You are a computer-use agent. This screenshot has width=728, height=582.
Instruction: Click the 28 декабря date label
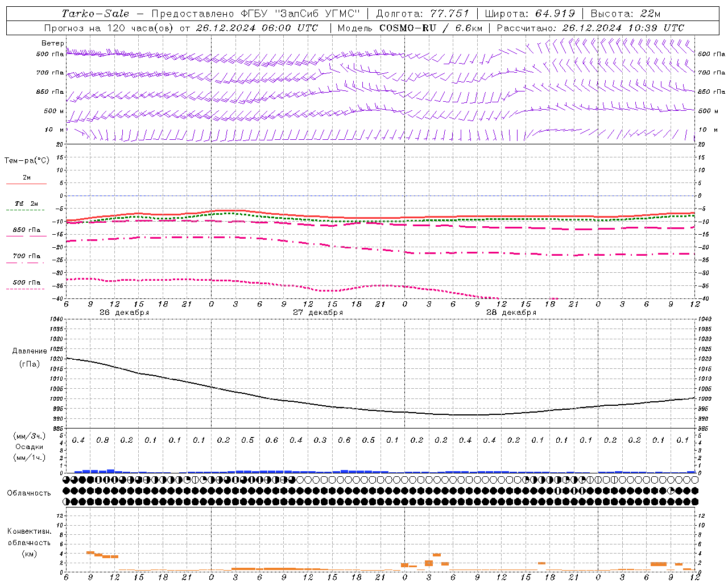click(511, 313)
